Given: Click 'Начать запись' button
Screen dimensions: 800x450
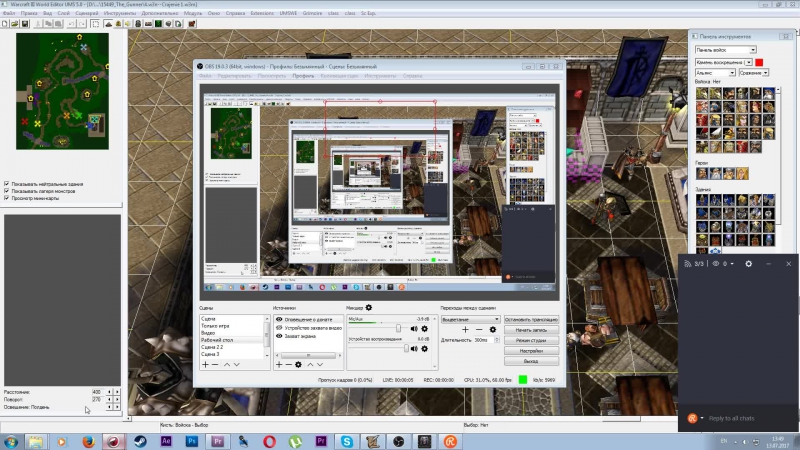Looking at the screenshot, I should click(531, 330).
